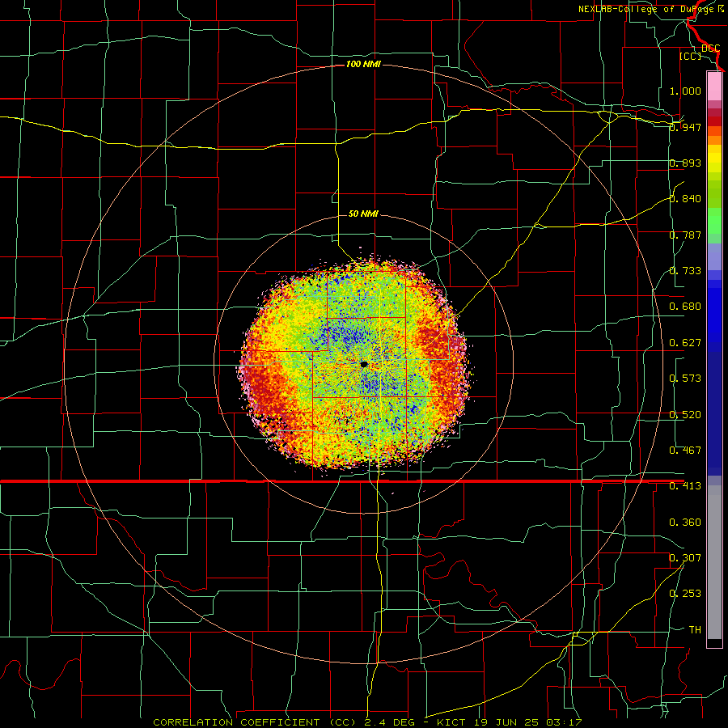
Task: Click the 0.680 legend value
Action: [x=685, y=307]
